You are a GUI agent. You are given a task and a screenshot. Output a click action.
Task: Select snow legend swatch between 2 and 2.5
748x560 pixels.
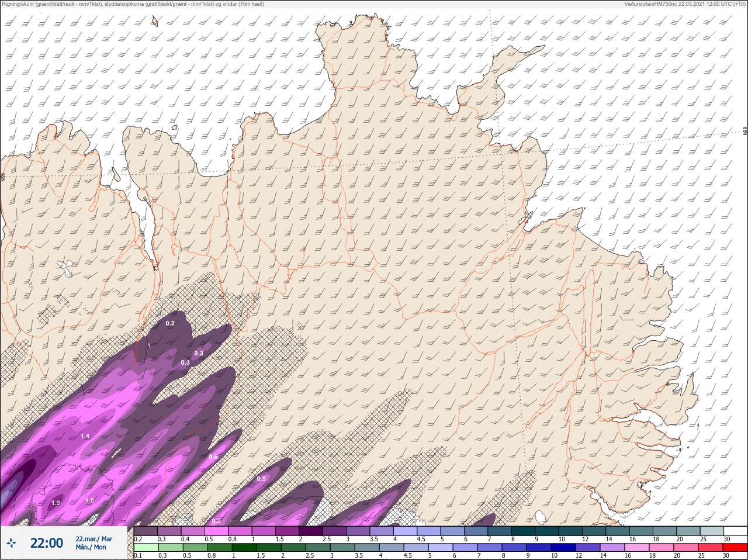pos(311,531)
